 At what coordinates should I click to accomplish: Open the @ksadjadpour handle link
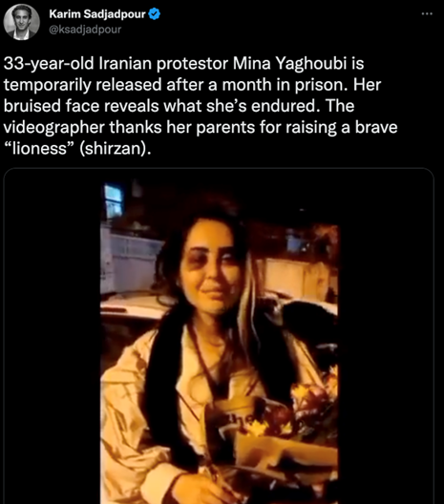(x=85, y=30)
